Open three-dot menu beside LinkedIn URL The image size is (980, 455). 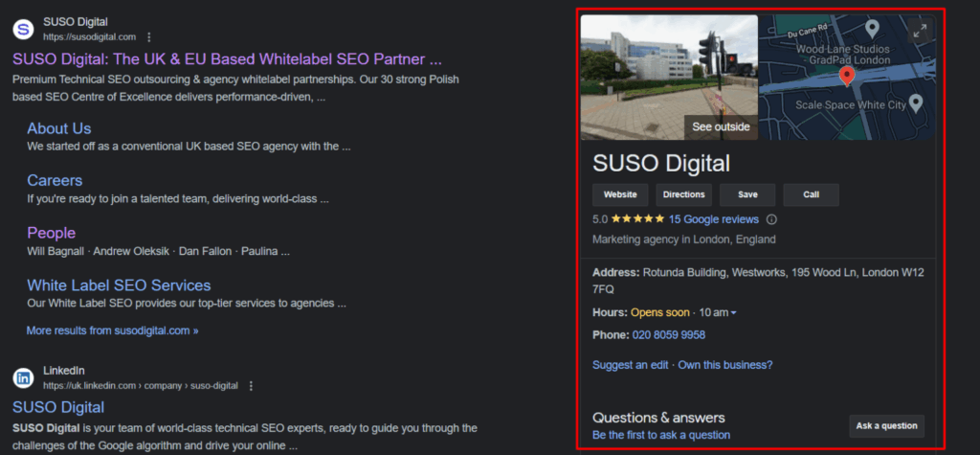pyautogui.click(x=252, y=385)
